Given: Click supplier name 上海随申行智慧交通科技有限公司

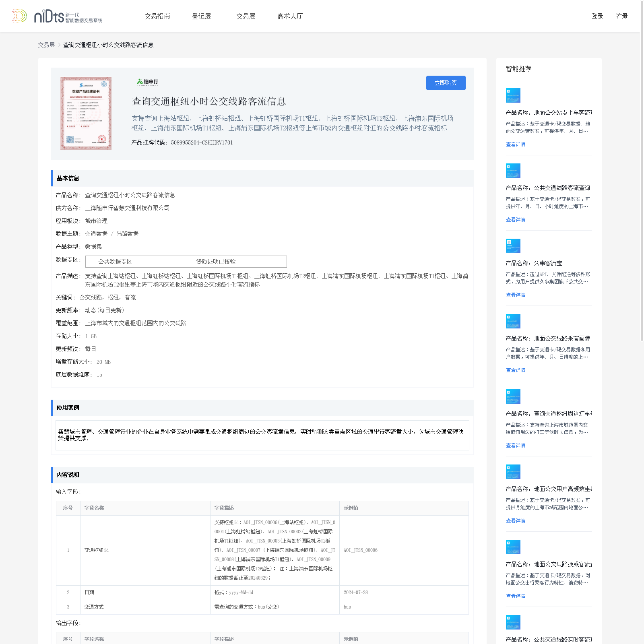Looking at the screenshot, I should (x=127, y=208).
